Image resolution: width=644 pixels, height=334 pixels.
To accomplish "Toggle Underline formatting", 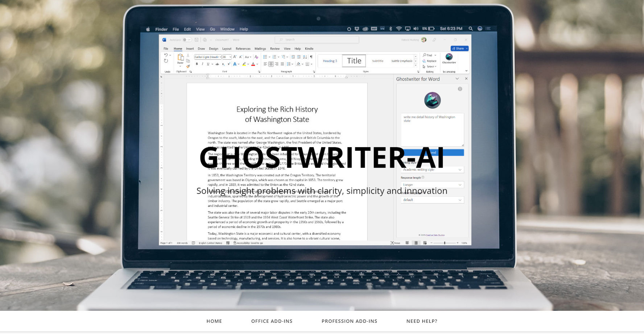I will click(208, 64).
